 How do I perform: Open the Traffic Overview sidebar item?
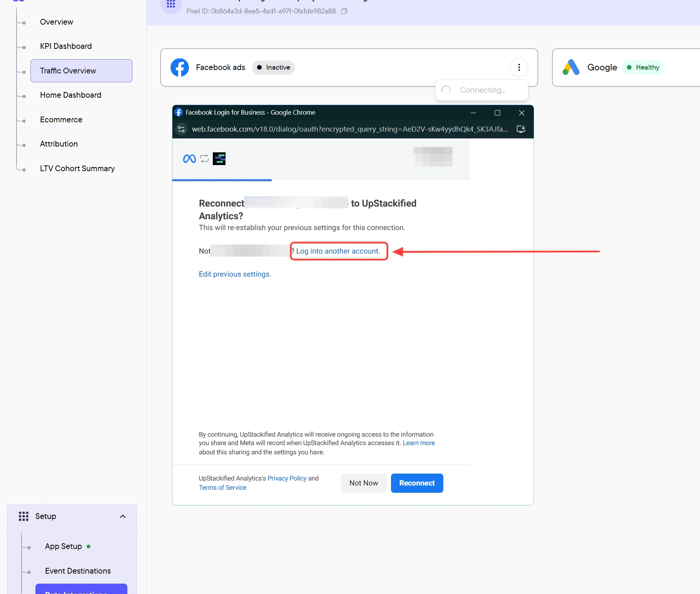81,71
